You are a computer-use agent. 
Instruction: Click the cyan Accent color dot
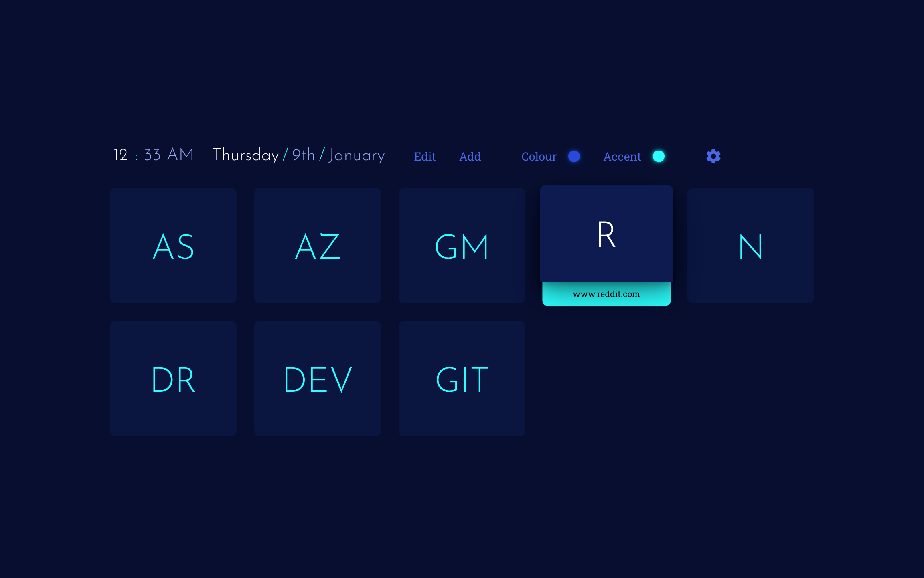pyautogui.click(x=658, y=156)
